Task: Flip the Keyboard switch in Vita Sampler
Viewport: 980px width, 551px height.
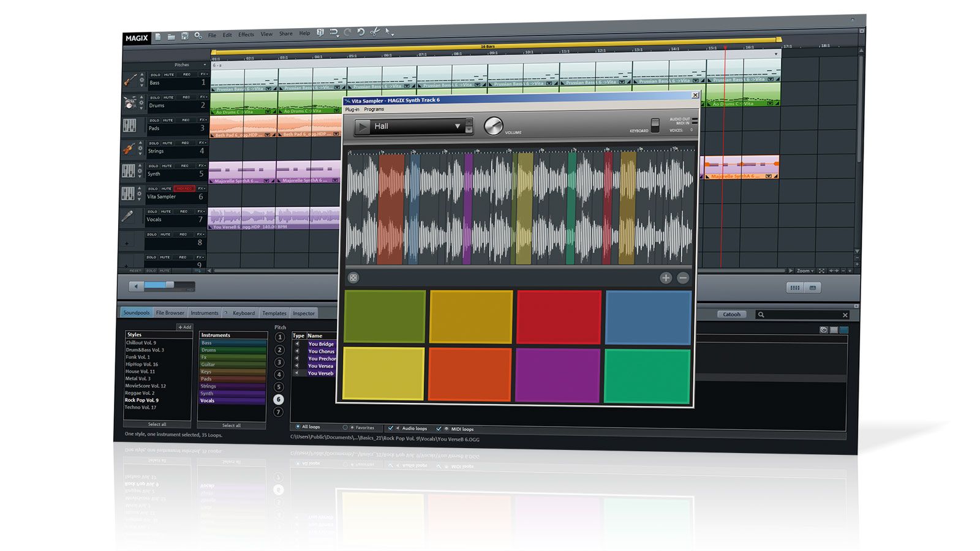Action: coord(655,125)
